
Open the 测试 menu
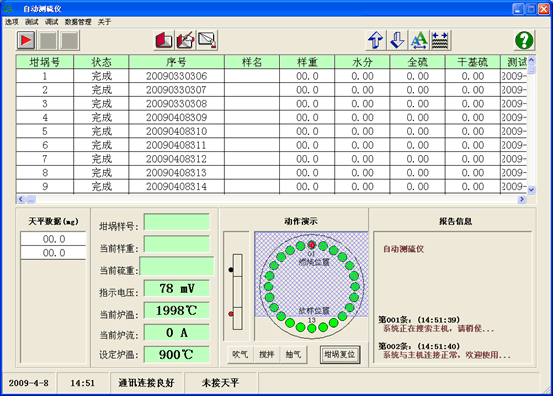(x=31, y=22)
